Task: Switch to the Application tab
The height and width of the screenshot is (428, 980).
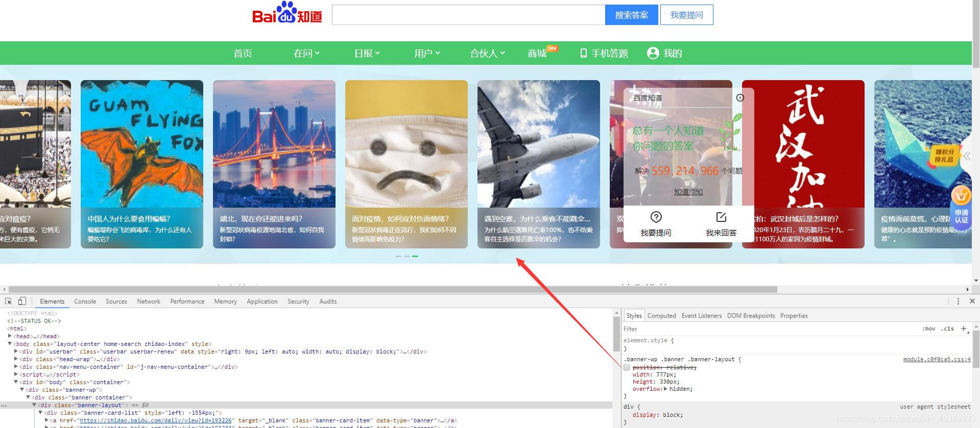Action: (262, 301)
